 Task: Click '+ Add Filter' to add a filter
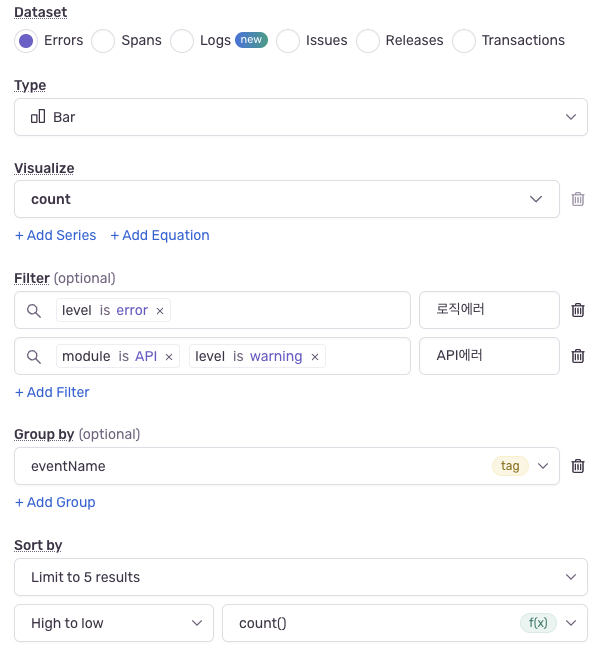pyautogui.click(x=52, y=393)
